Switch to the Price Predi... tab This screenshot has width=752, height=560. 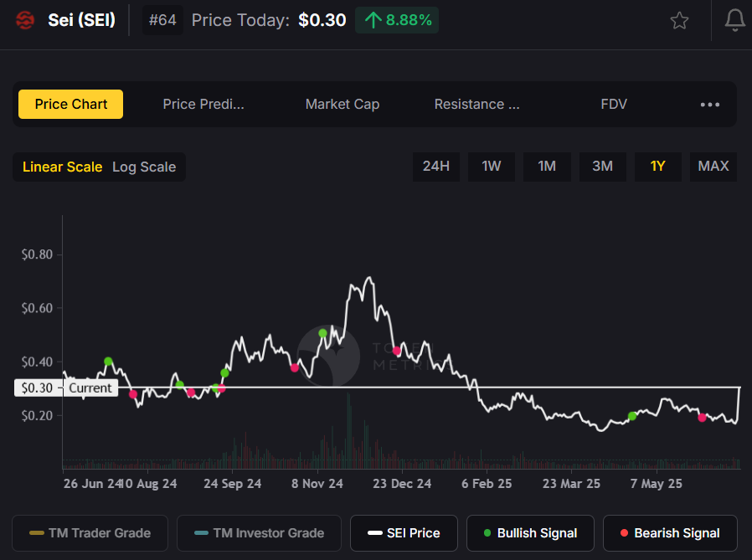coord(203,104)
